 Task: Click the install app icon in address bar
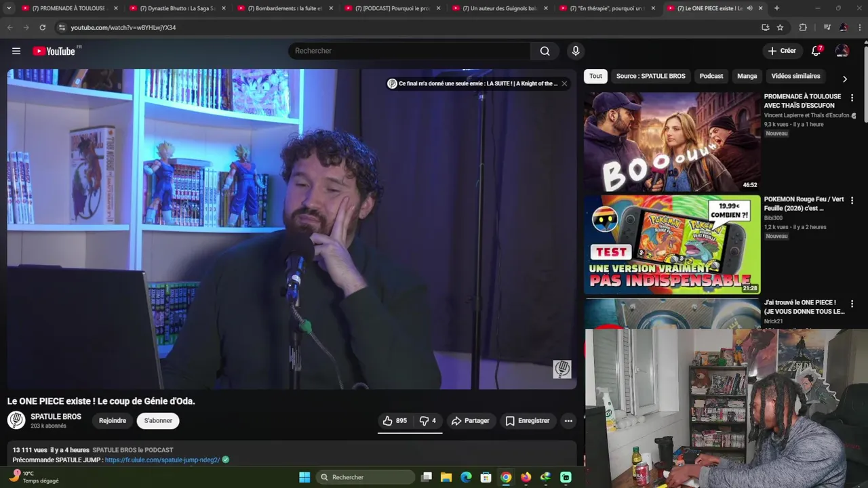pyautogui.click(x=765, y=27)
